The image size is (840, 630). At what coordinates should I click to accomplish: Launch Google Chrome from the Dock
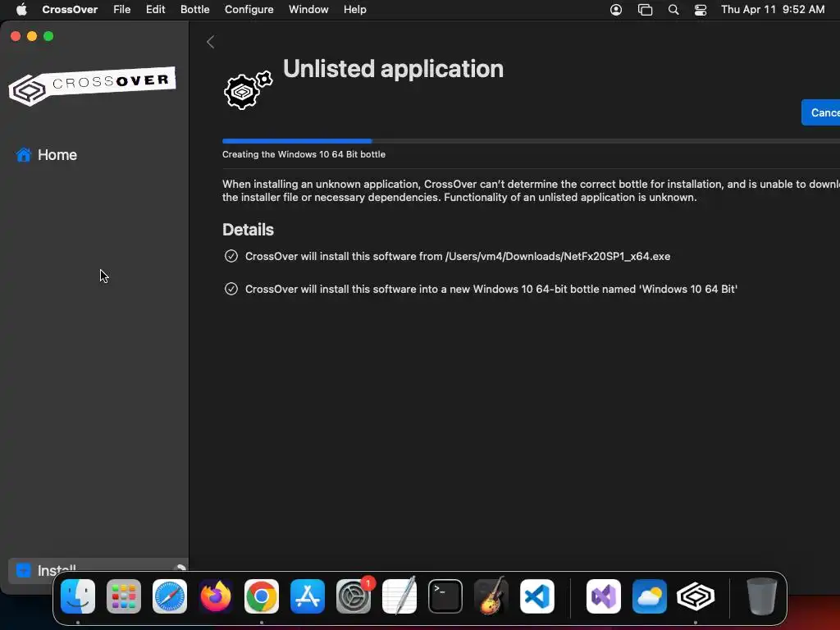[x=262, y=596]
